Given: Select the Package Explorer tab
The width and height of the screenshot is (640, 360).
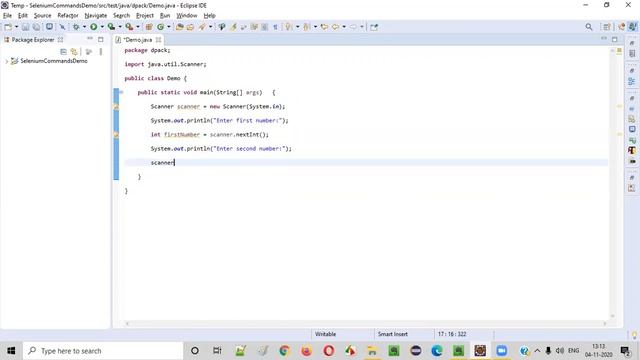Looking at the screenshot, I should [x=33, y=40].
